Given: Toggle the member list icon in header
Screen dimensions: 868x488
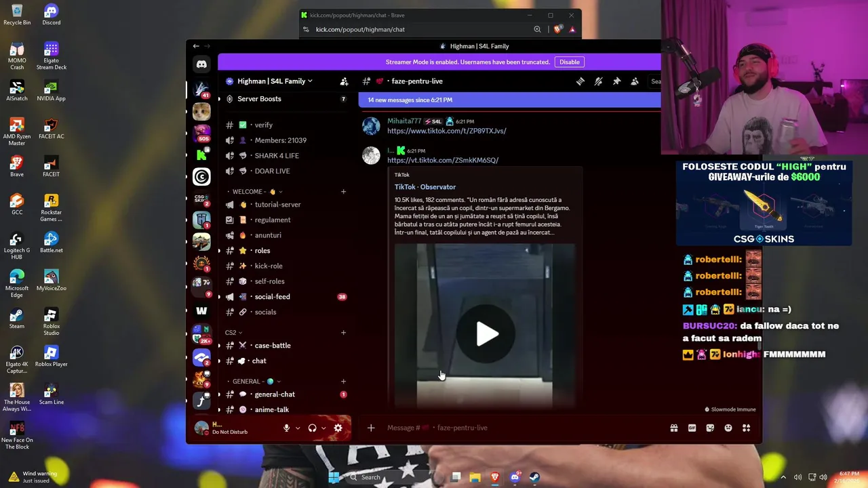Looking at the screenshot, I should [x=635, y=81].
